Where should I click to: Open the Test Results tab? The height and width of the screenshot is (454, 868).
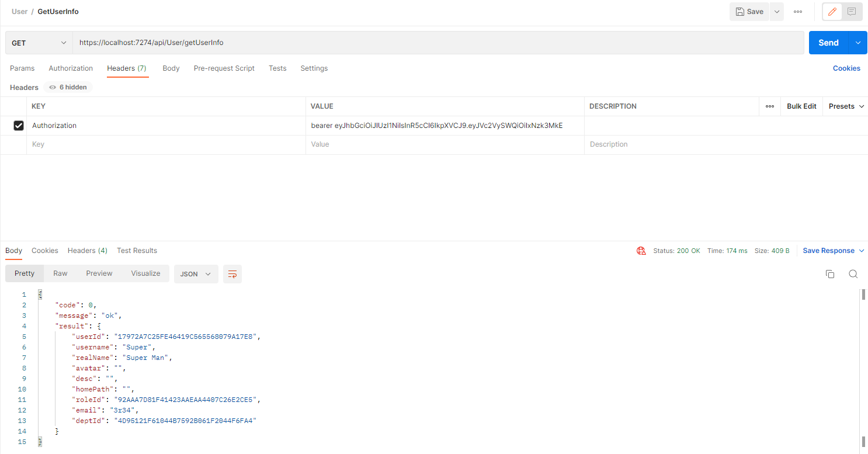pos(137,251)
